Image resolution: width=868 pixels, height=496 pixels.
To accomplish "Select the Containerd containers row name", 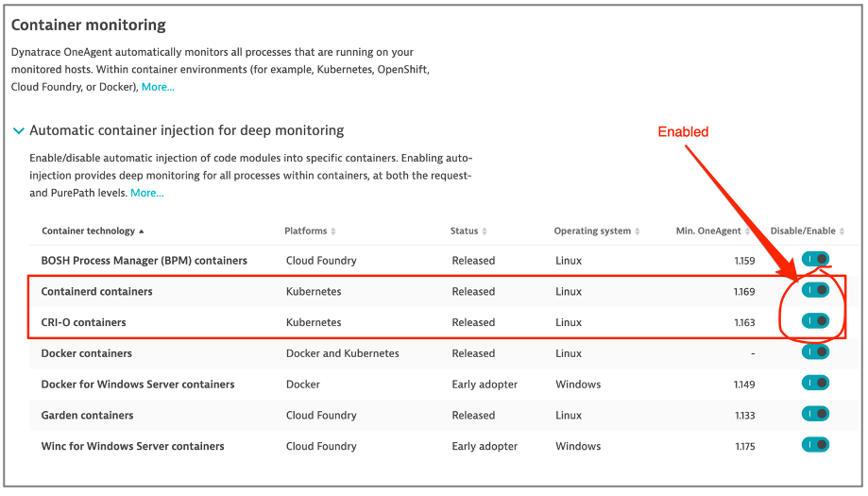I will tap(96, 291).
